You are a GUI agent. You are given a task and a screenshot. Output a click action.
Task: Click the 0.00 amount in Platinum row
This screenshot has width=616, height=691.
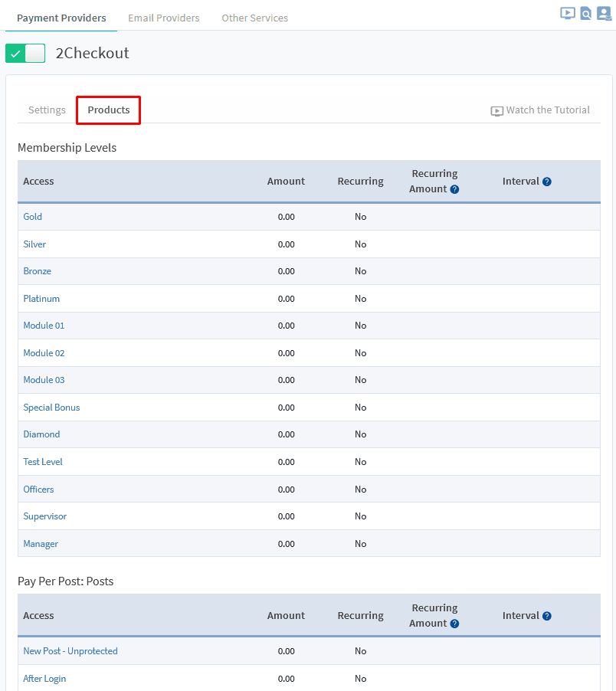tap(287, 299)
